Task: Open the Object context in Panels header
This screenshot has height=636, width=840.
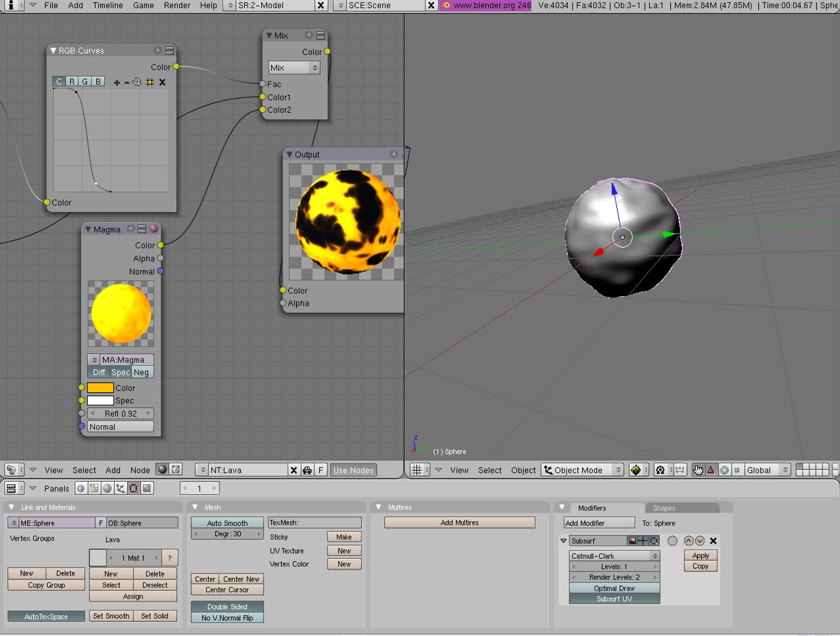Action: [x=121, y=488]
